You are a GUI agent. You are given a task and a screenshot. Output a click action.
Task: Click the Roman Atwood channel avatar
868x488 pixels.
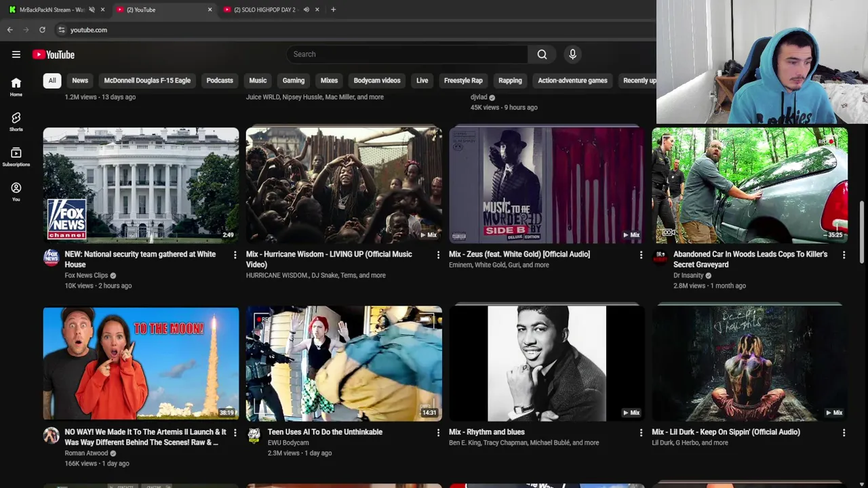pos(52,434)
